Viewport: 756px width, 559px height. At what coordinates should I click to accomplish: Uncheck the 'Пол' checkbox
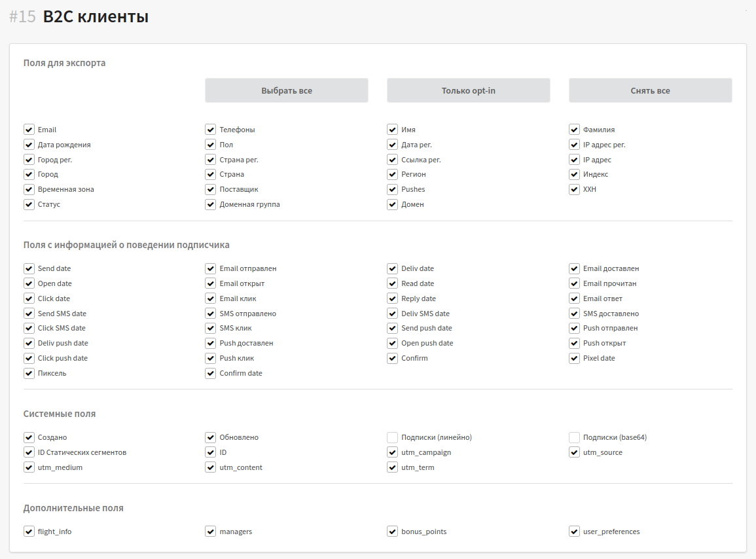click(210, 145)
